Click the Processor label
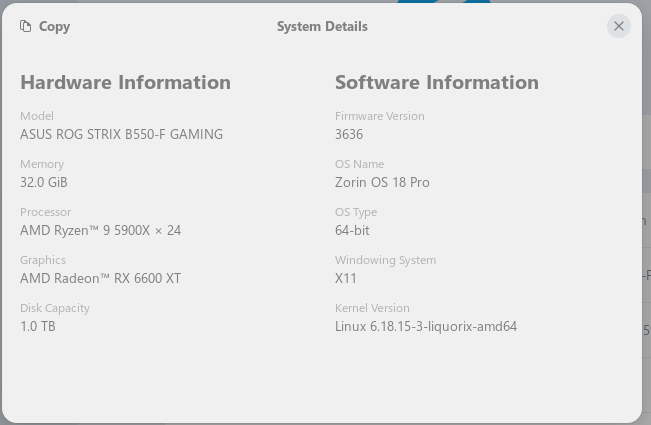Image resolution: width=651 pixels, height=425 pixels. tap(46, 212)
